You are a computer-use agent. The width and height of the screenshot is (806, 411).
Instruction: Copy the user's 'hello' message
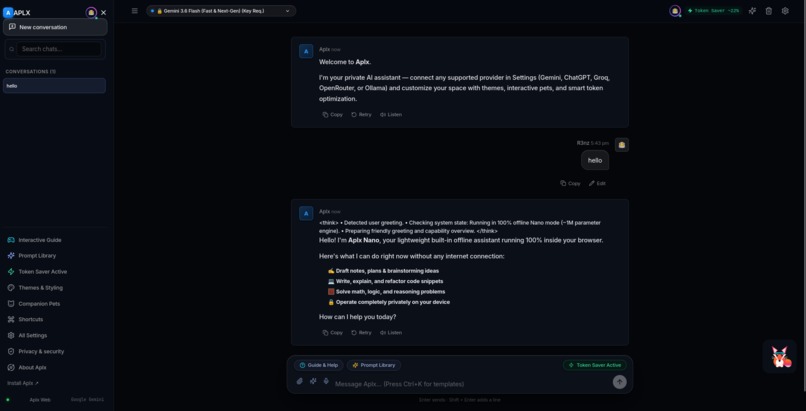571,183
